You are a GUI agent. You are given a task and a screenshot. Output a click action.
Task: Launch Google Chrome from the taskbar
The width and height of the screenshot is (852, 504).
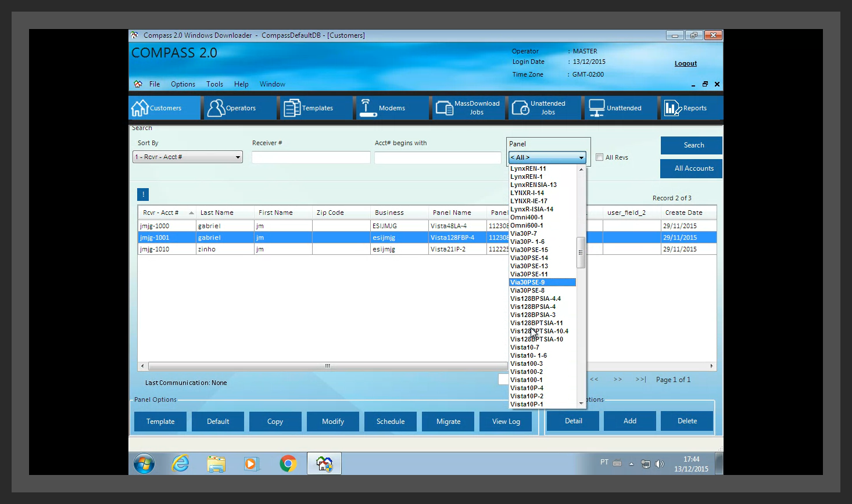[288, 463]
